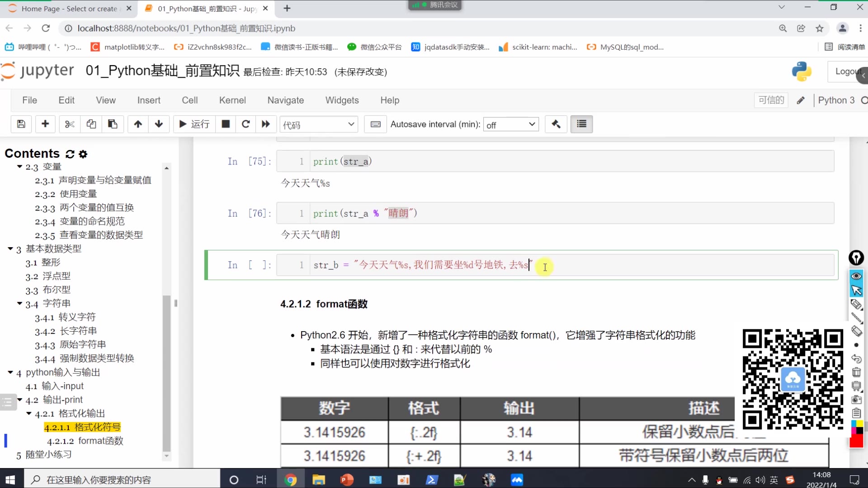
Task: Refresh the Contents panel
Action: point(69,154)
